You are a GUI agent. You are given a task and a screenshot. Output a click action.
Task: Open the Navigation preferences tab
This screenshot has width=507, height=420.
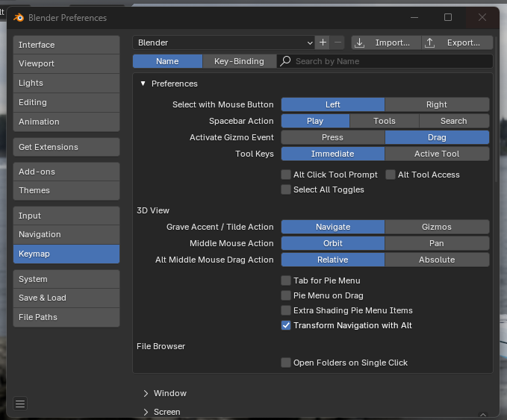(66, 234)
